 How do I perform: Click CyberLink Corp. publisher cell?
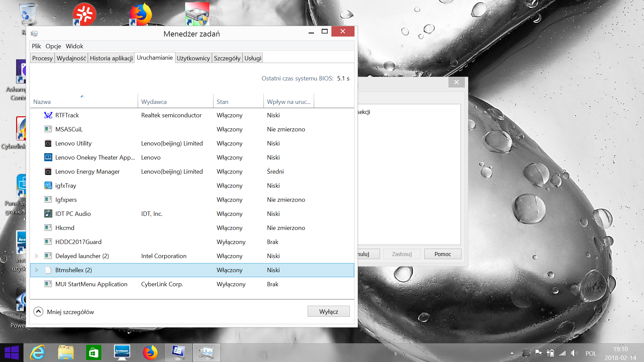(162, 284)
